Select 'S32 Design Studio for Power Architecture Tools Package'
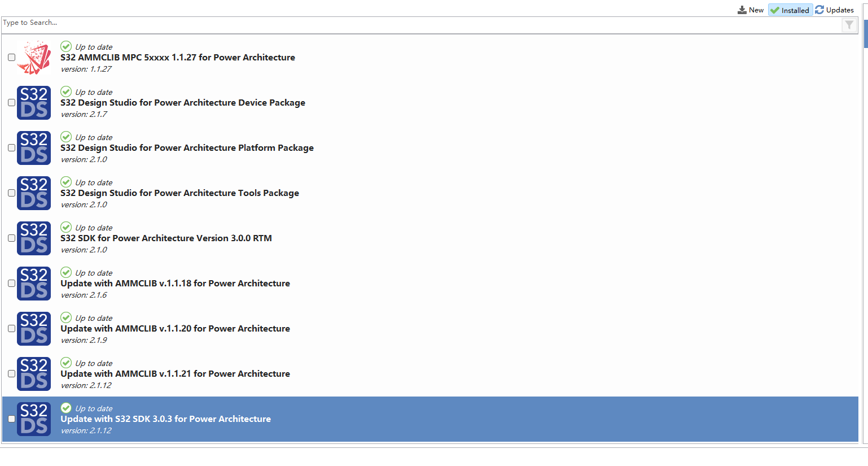Viewport: 868px width, 466px height. click(x=179, y=193)
